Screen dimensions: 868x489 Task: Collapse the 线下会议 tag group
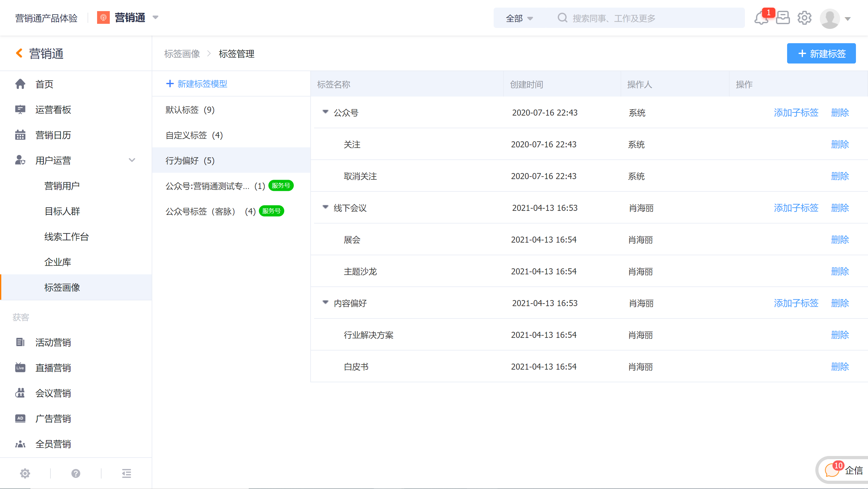(325, 207)
